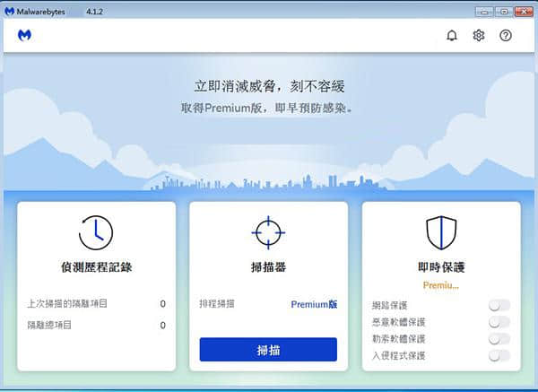This screenshot has height=392, width=538.
Task: Open the notifications bell icon
Action: 452,35
